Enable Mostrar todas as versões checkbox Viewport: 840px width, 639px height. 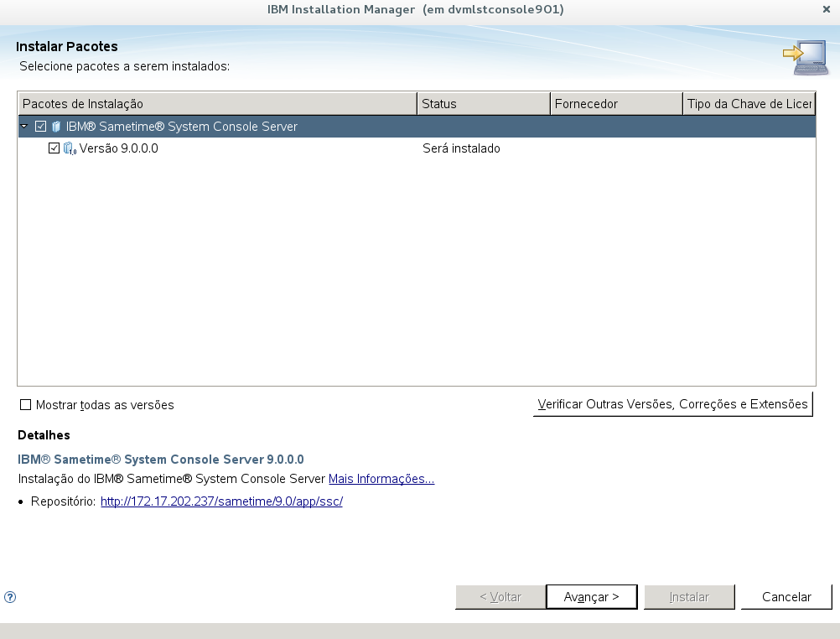tap(26, 405)
